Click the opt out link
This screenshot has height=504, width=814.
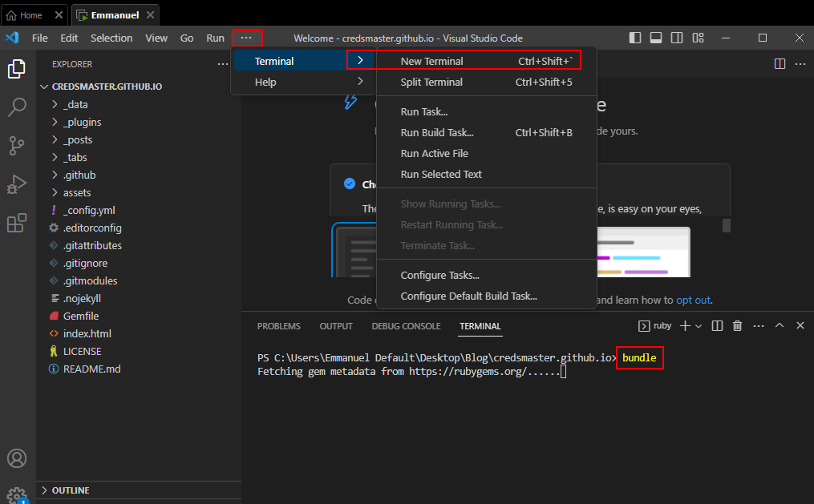[693, 300]
